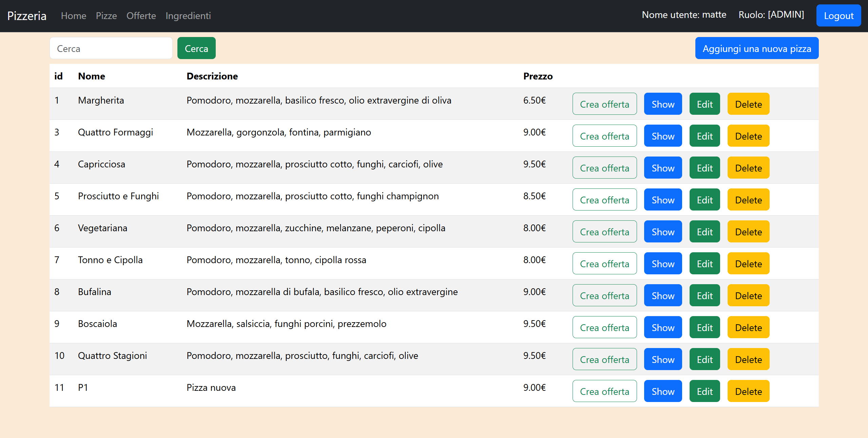Screen dimensions: 868x438
Task: Show details for Quattro Formaggi
Action: click(662, 136)
